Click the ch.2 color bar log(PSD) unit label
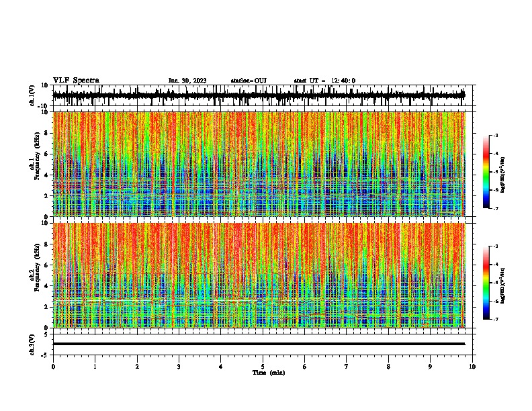The width and height of the screenshot is (532, 411). coord(504,286)
